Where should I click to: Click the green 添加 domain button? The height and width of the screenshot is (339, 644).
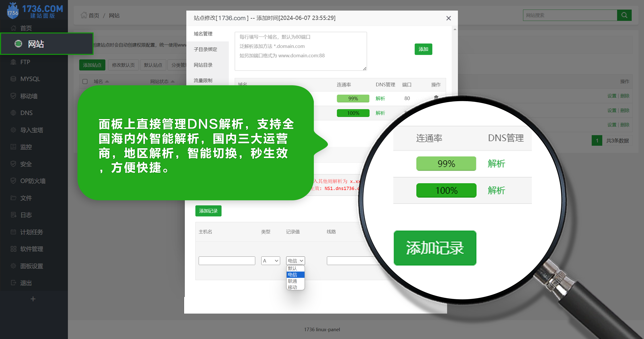(x=423, y=49)
